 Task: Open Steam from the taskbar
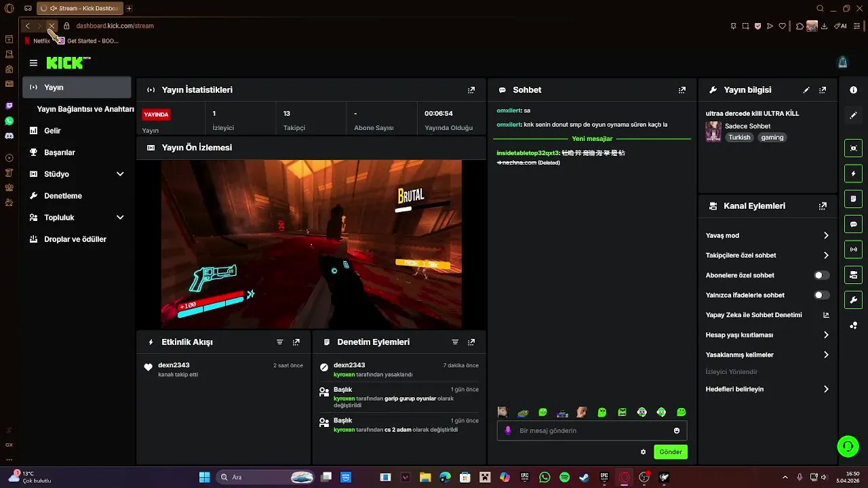coord(585,477)
